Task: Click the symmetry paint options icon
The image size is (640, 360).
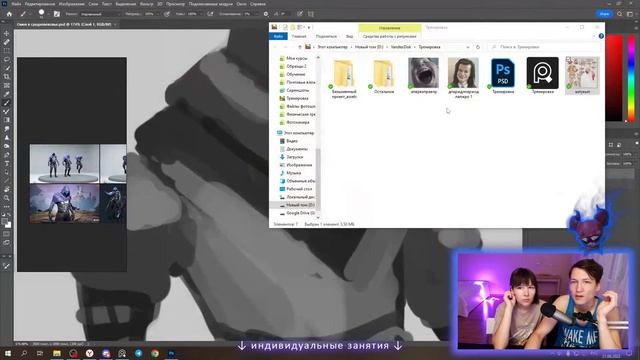Action: pyautogui.click(x=311, y=14)
